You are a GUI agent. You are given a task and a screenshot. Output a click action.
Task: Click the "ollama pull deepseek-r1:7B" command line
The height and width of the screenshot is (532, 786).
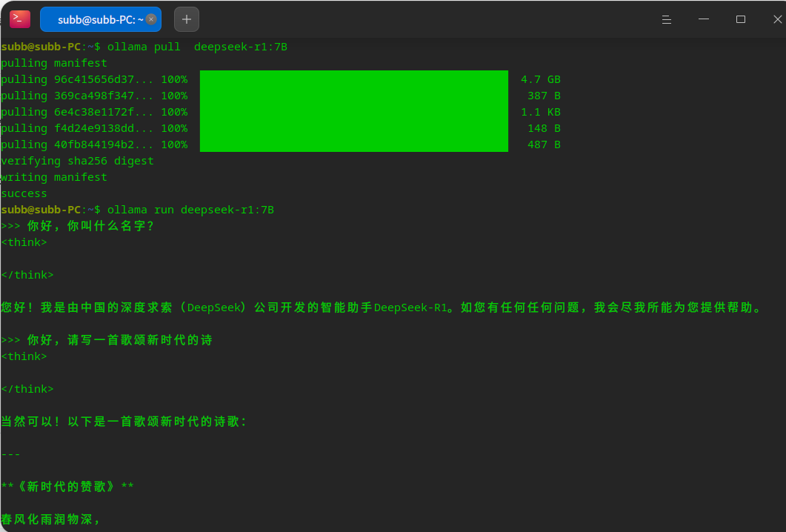[197, 47]
